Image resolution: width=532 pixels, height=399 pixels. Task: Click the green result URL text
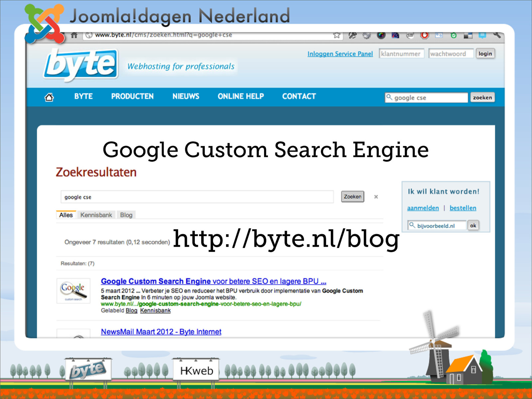pyautogui.click(x=201, y=304)
